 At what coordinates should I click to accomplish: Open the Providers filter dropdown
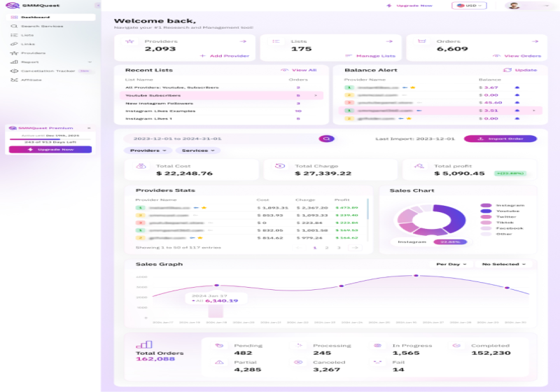148,150
